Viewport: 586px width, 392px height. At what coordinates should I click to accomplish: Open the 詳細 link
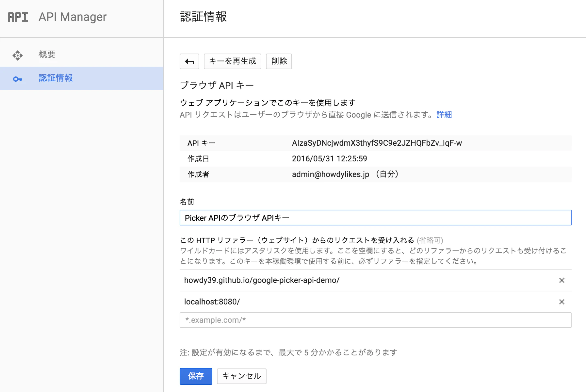pos(444,115)
